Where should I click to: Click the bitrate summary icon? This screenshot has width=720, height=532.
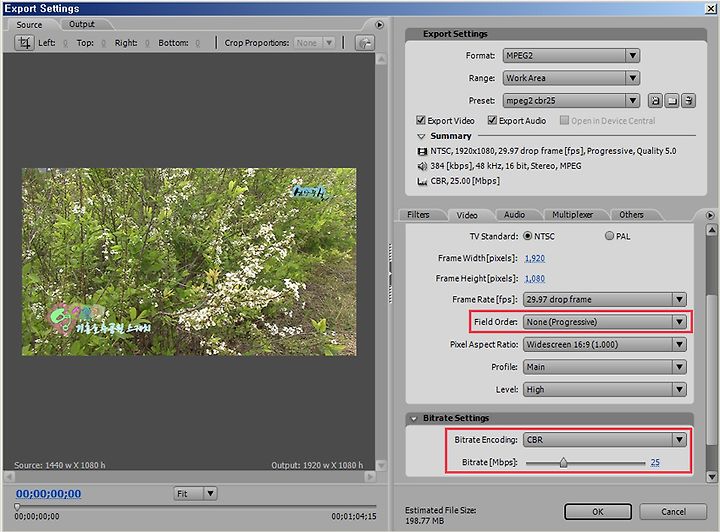pos(422,181)
